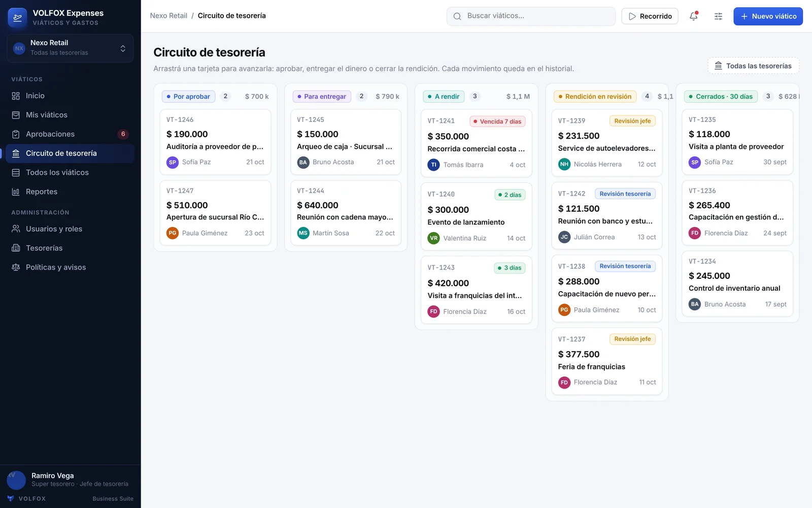Click the Inicio dashboard icon

tap(16, 96)
